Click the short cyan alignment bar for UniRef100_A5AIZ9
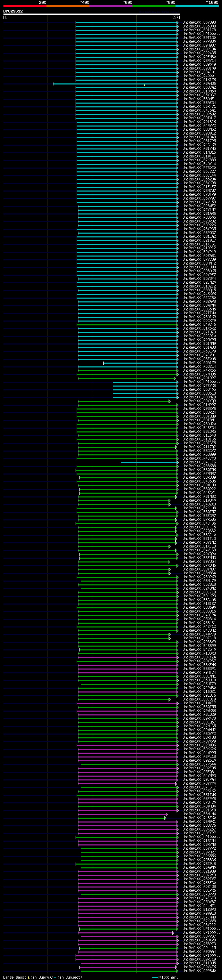The width and height of the screenshot is (222, 980). point(140,363)
